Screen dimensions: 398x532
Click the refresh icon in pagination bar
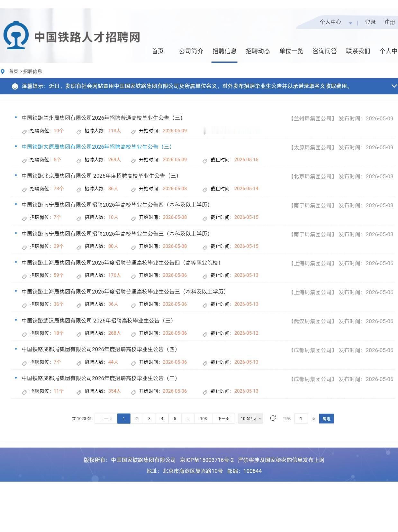273,418
